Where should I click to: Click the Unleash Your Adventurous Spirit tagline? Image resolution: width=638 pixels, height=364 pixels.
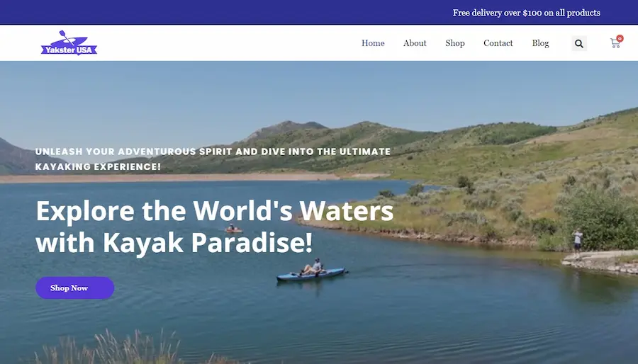[x=213, y=159]
